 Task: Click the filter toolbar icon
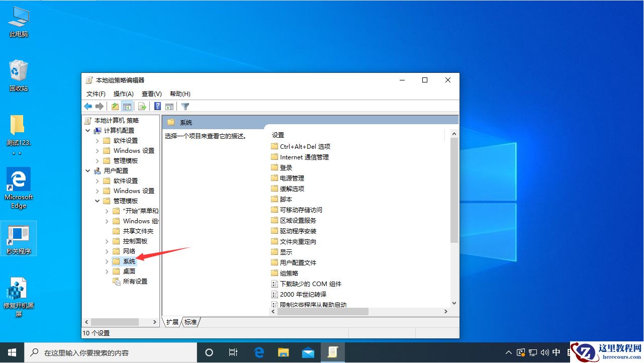(x=185, y=106)
